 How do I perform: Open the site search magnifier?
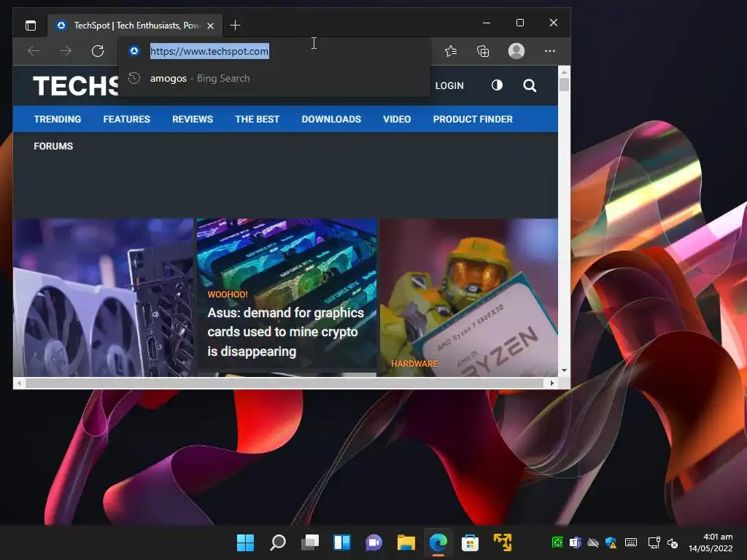point(530,86)
